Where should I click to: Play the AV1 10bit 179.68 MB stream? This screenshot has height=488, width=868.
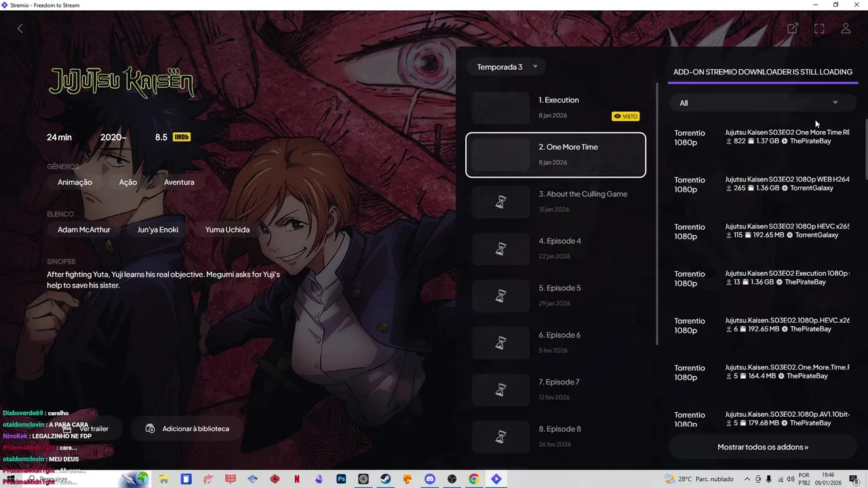point(763,418)
